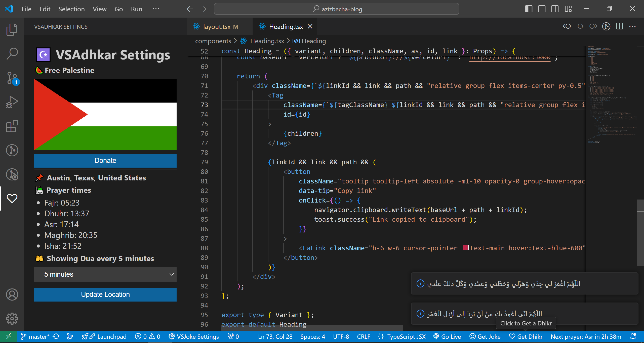Toggle the secondary side bar layout icon
Image resolution: width=644 pixels, height=343 pixels.
pyautogui.click(x=555, y=9)
